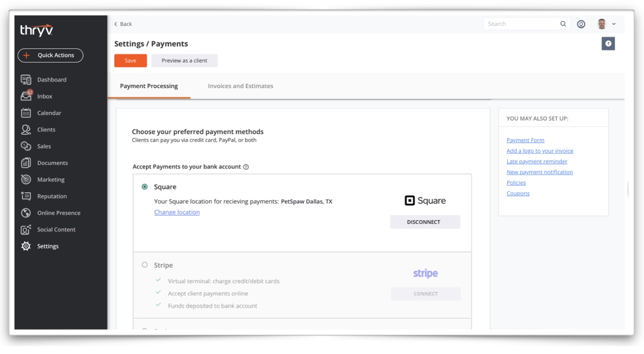
Task: Open the Clients sidebar icon
Action: coord(26,130)
